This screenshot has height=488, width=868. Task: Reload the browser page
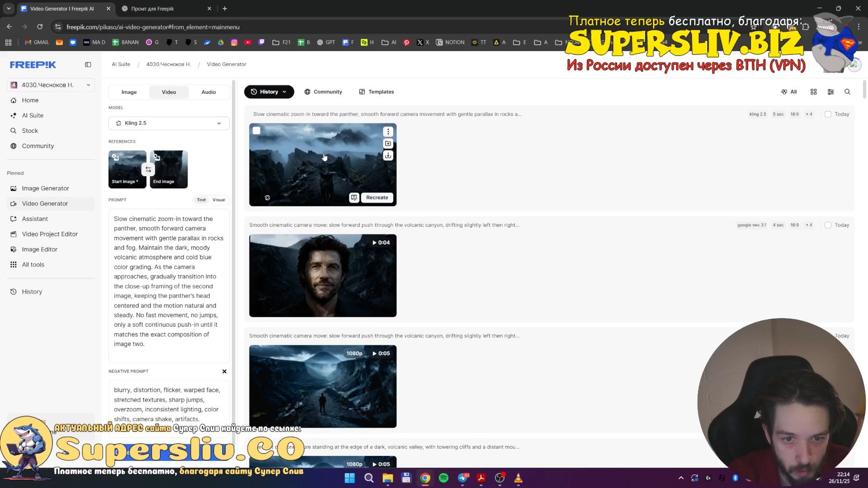pyautogui.click(x=40, y=27)
